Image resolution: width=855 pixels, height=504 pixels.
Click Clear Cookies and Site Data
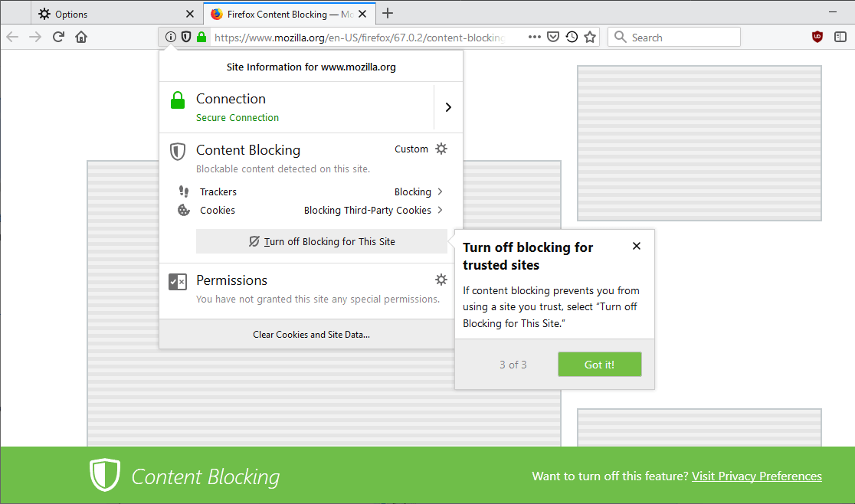pos(311,335)
